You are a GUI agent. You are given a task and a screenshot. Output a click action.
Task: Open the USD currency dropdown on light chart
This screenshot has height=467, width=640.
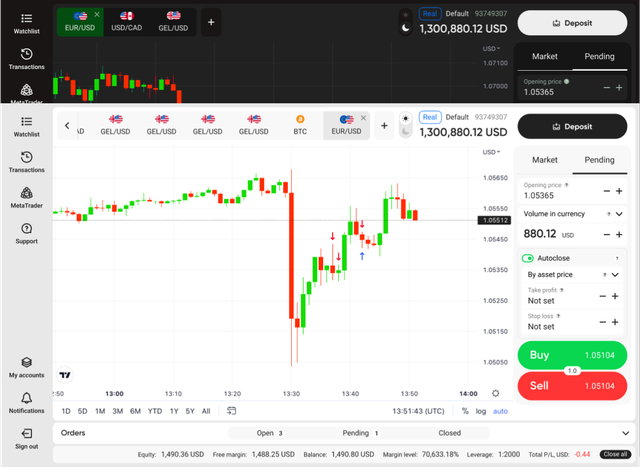491,152
